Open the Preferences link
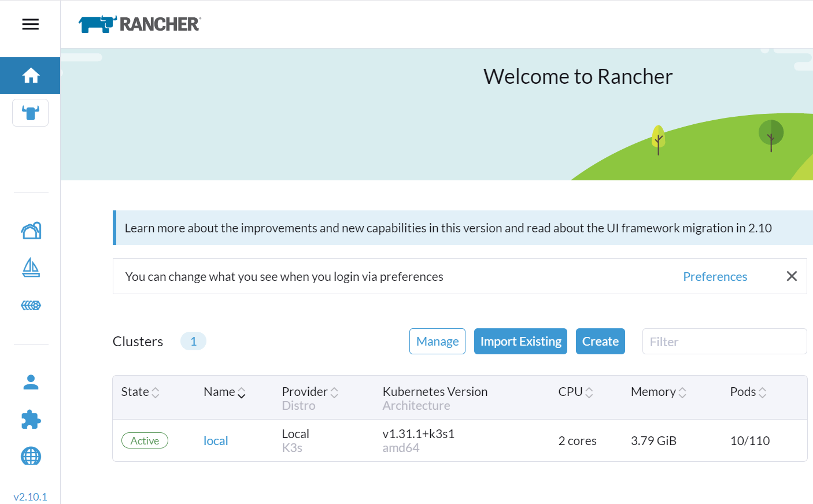Image resolution: width=813 pixels, height=504 pixels. pos(715,277)
